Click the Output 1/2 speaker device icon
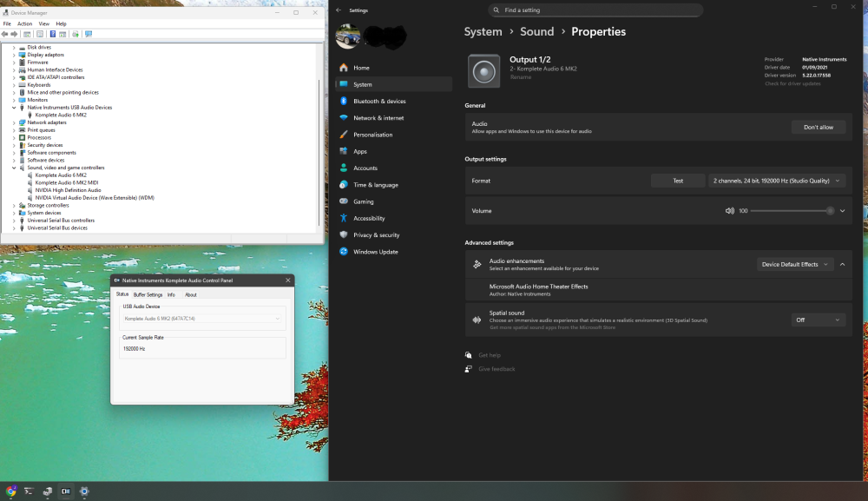This screenshot has width=868, height=501. tap(483, 71)
